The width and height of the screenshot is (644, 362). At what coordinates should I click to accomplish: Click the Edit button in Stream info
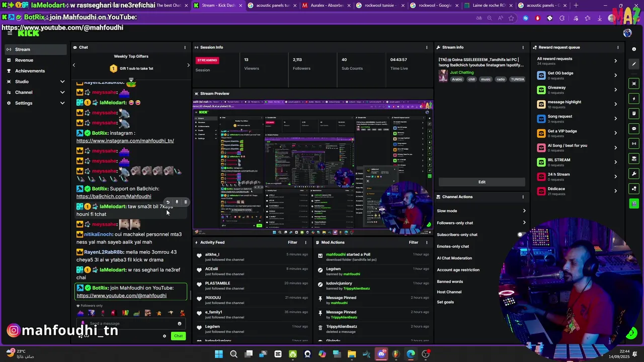pyautogui.click(x=481, y=182)
